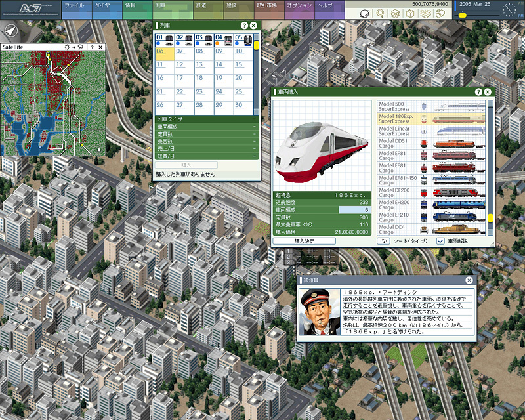Click the Satellite minimap

(x=53, y=103)
